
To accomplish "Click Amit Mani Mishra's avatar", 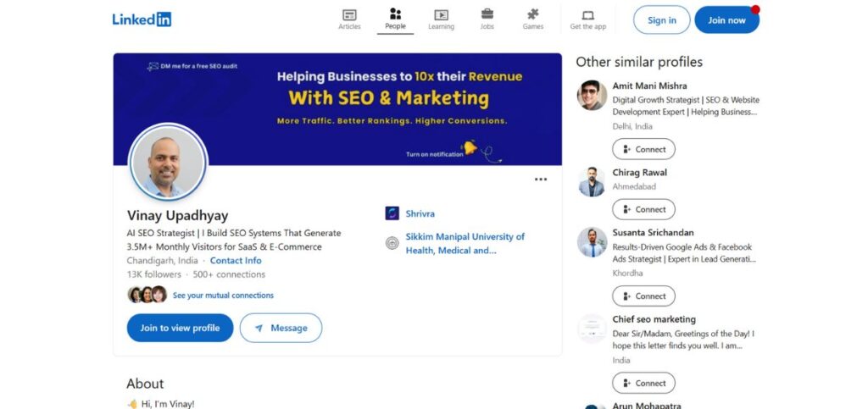I will [x=592, y=95].
